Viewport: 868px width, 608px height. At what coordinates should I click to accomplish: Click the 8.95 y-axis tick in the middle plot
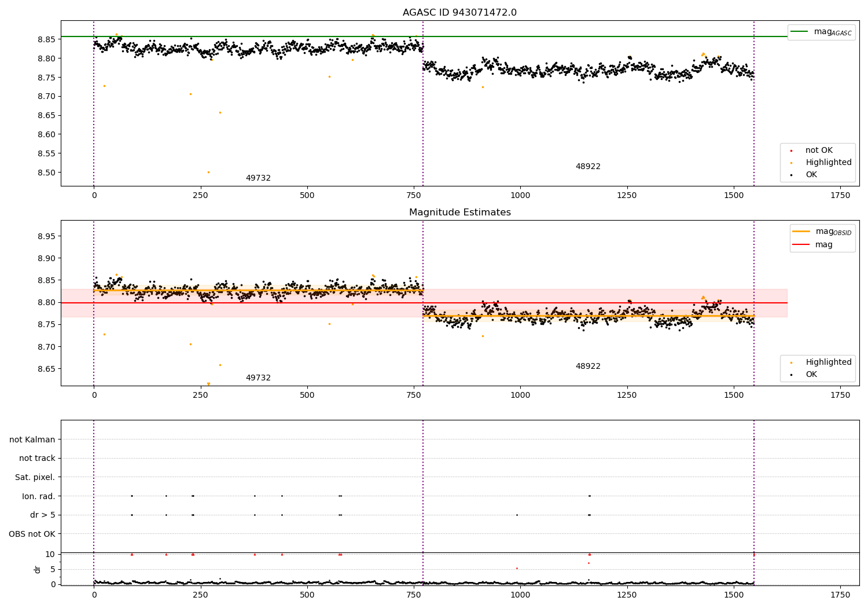[x=46, y=236]
